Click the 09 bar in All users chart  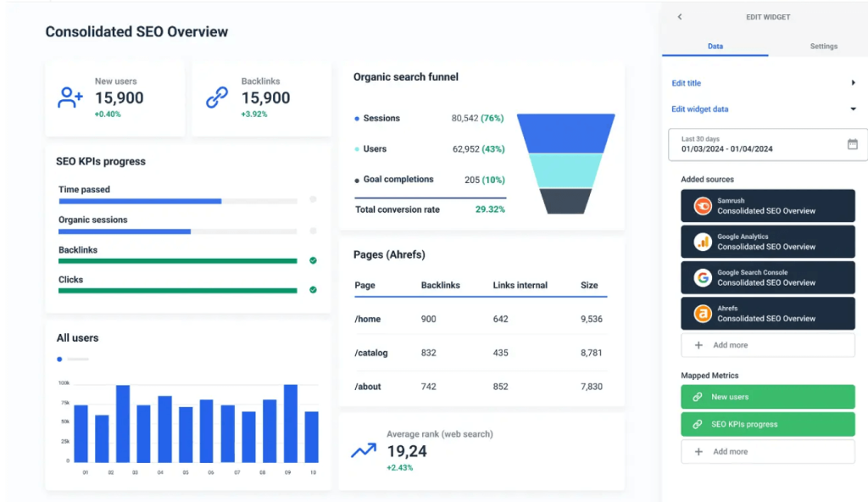tap(291, 423)
